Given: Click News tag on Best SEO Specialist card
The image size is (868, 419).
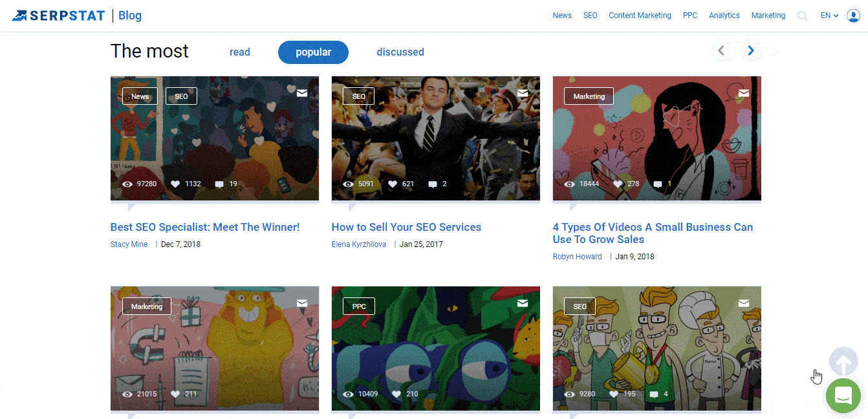Looking at the screenshot, I should 140,96.
